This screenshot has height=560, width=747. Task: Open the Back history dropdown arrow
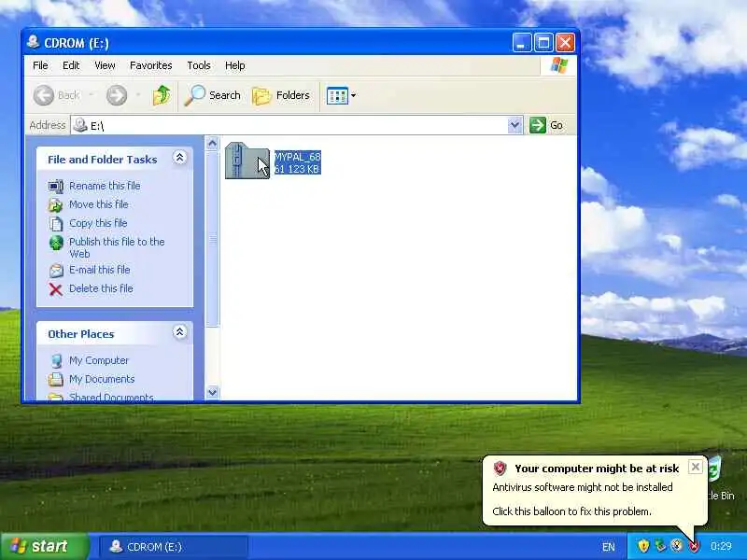[92, 95]
